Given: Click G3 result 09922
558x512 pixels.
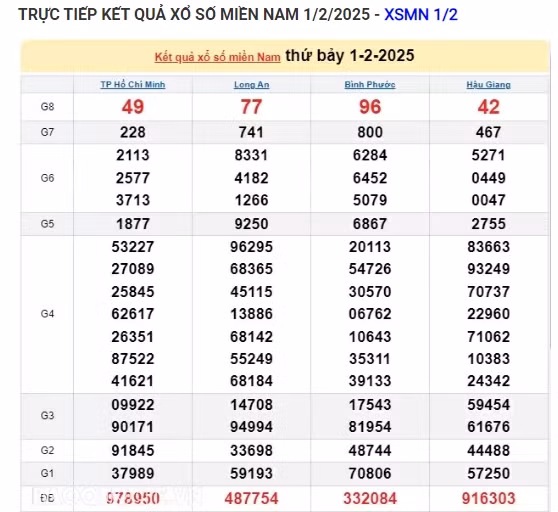Looking at the screenshot, I should point(133,405).
